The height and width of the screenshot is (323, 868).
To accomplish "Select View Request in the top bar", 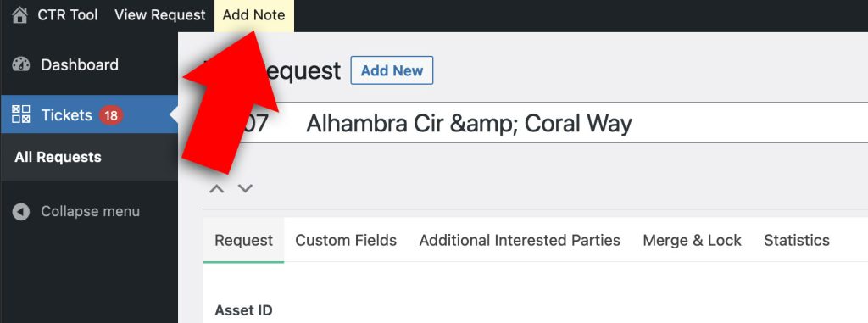I will pos(159,15).
